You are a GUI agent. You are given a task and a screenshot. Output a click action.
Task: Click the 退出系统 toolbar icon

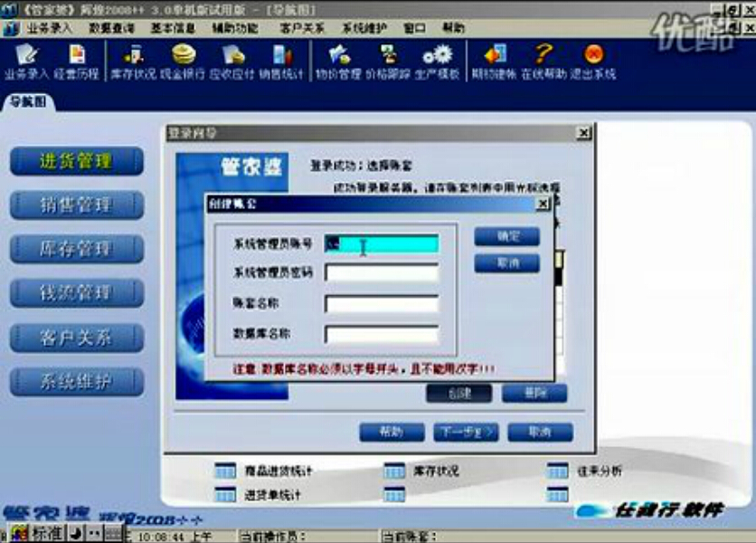pyautogui.click(x=593, y=62)
